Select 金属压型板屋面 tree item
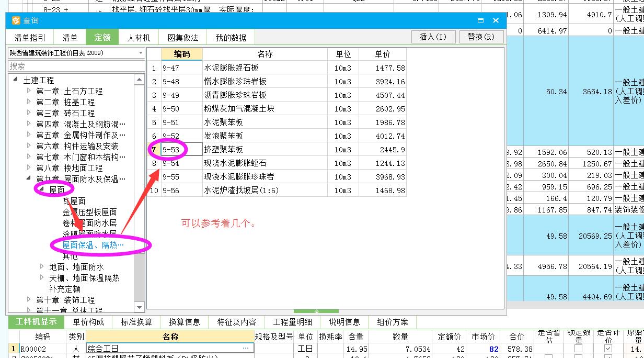644x358 pixels. [x=89, y=212]
